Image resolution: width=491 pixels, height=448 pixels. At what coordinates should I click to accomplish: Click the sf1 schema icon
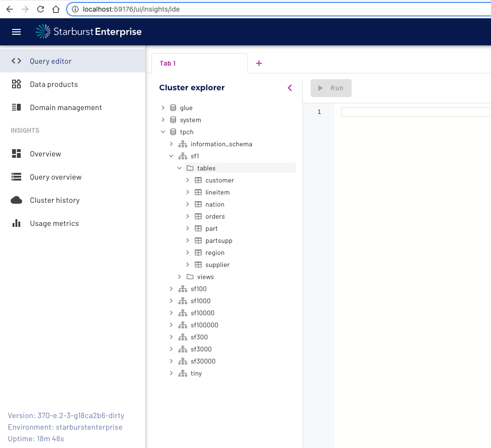(x=183, y=156)
